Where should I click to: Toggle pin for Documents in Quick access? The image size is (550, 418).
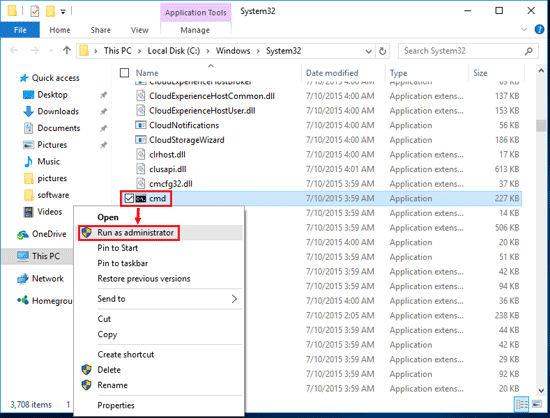tap(103, 128)
